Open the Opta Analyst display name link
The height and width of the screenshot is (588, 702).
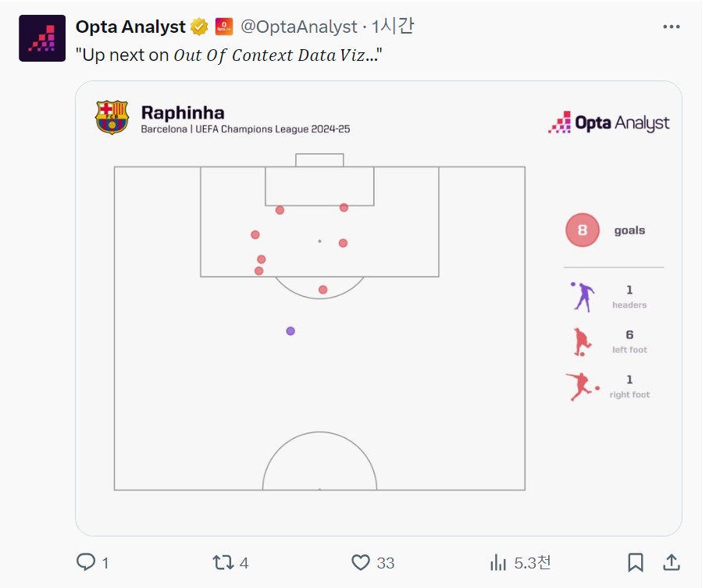[x=130, y=27]
